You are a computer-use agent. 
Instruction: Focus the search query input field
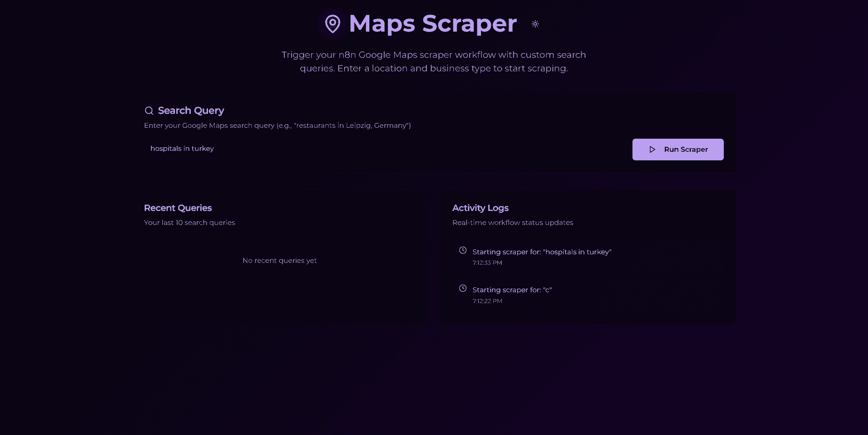pyautogui.click(x=385, y=149)
